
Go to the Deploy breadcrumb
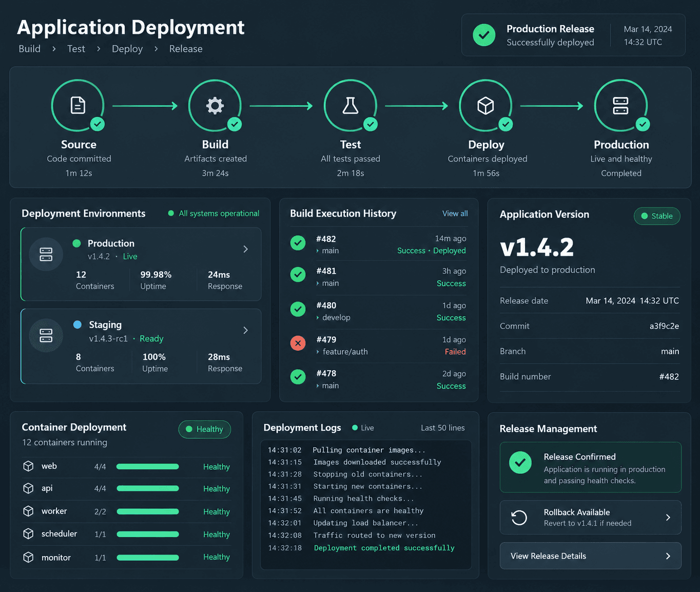tap(127, 49)
